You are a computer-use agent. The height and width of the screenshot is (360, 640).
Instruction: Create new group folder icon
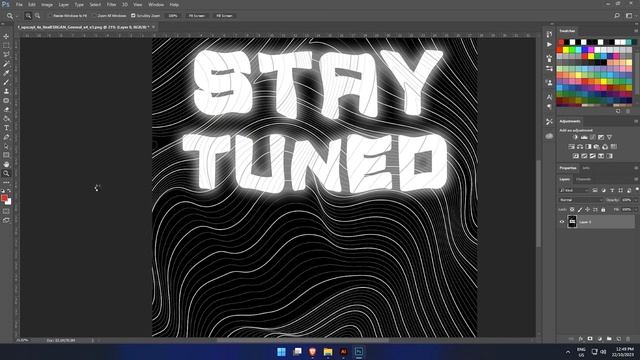click(x=609, y=339)
